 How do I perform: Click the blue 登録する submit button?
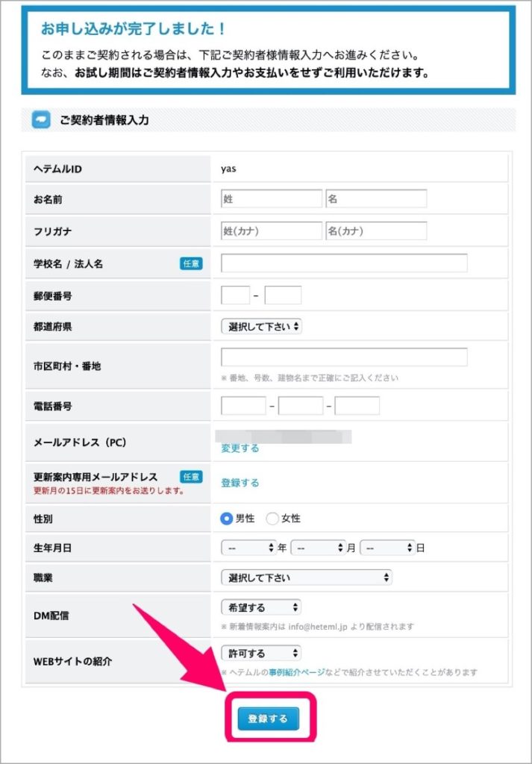pos(268,718)
